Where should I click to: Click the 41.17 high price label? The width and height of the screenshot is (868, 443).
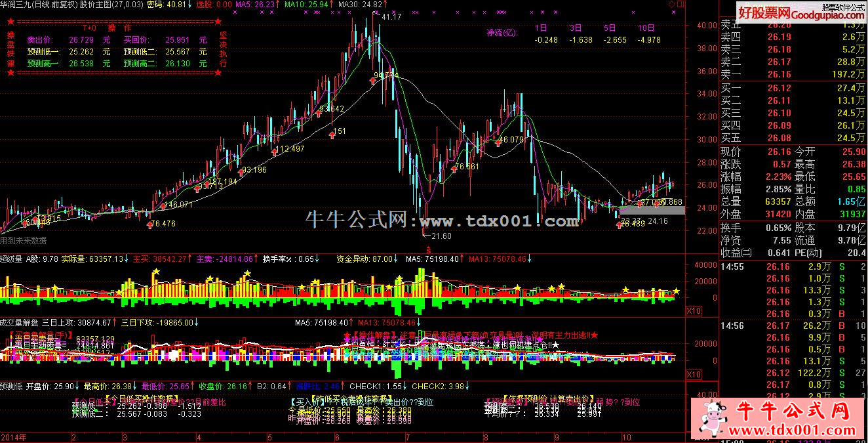click(391, 16)
